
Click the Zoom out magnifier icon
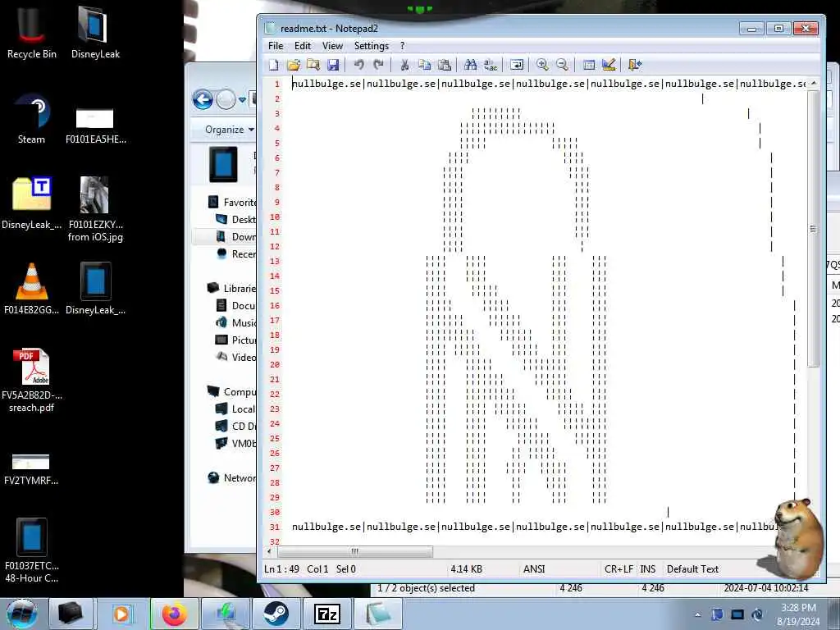pos(562,66)
